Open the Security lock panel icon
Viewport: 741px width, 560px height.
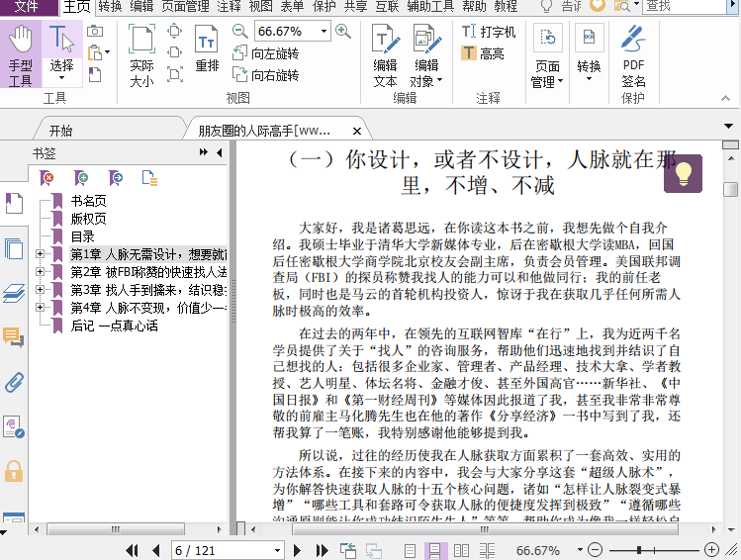[x=14, y=471]
